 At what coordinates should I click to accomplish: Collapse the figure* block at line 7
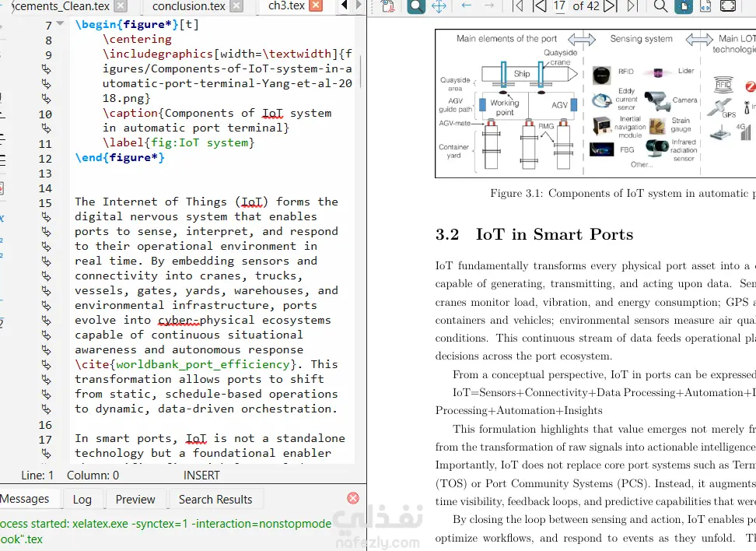coord(60,23)
